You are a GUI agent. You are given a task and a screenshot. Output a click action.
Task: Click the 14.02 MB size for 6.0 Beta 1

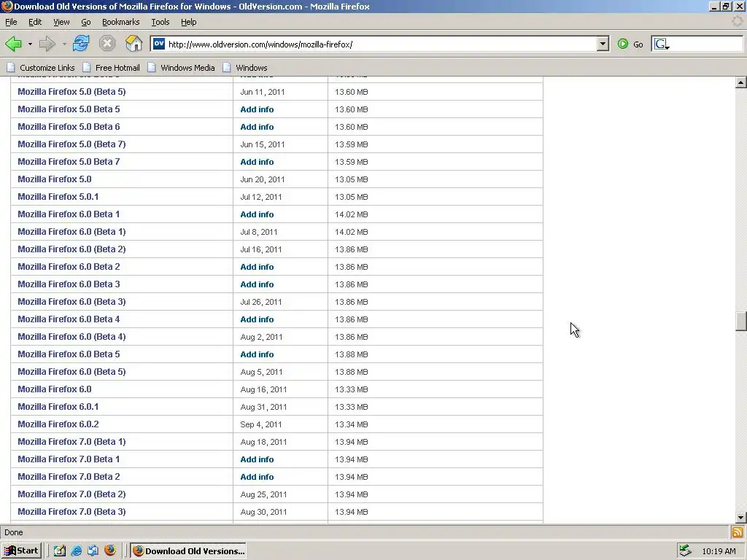pyautogui.click(x=351, y=214)
